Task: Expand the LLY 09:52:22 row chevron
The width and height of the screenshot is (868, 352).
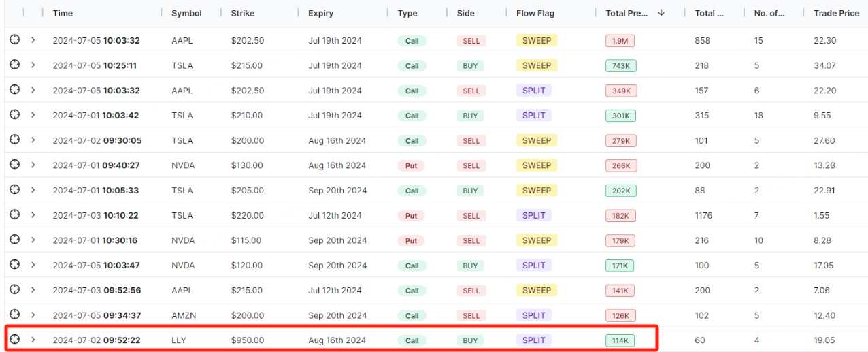Action: [33, 339]
